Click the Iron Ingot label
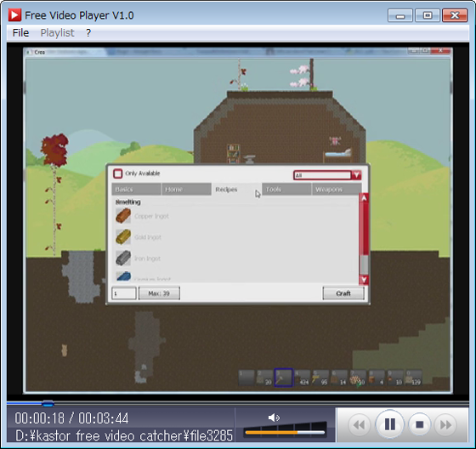476x449 pixels. pyautogui.click(x=148, y=259)
